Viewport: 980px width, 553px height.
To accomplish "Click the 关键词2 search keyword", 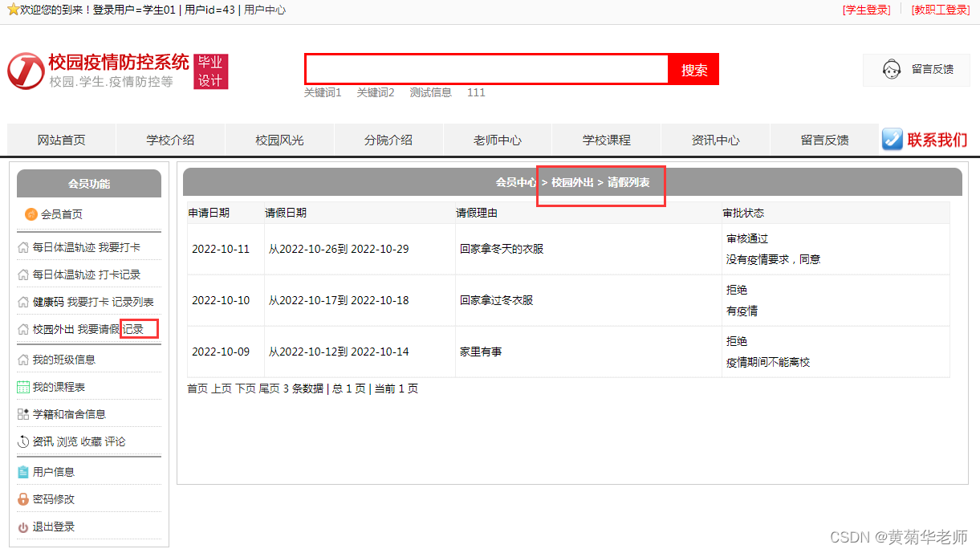I will [376, 92].
